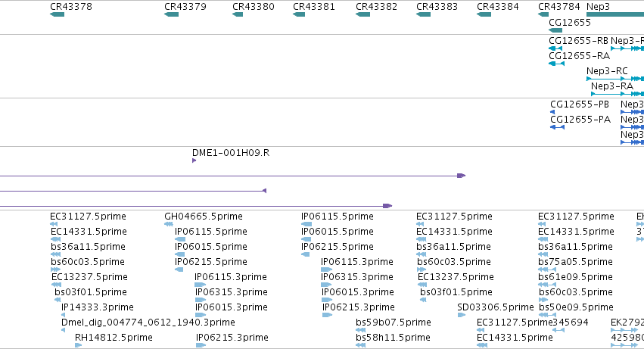Select the RH14812.5prime EST arrow
Image resolution: width=644 pixels, height=349 pixels.
point(79,345)
